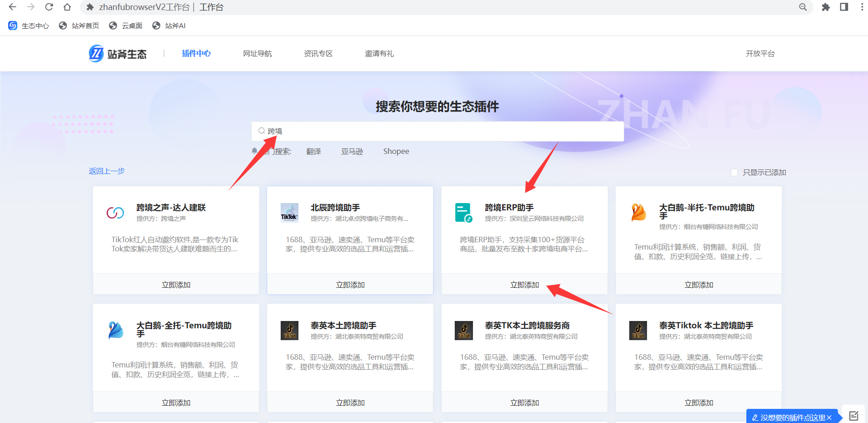Screen dimensions: 868x423
Task: Click 跨境之声-达人建联 plugin icon
Action: tap(115, 213)
